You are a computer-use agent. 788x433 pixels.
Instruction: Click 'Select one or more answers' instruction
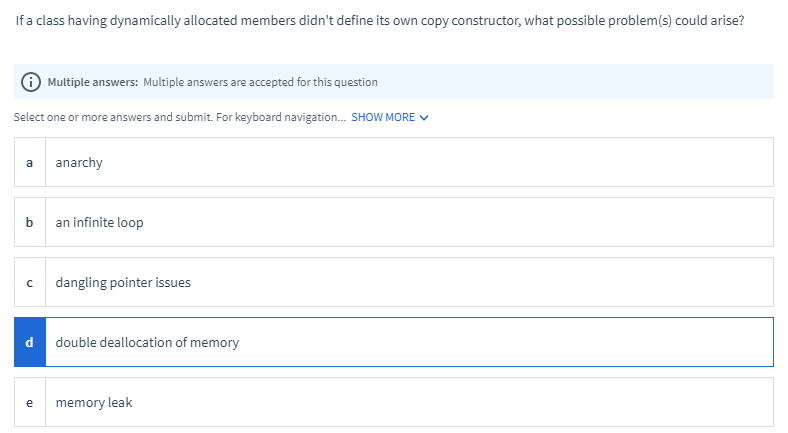[180, 117]
